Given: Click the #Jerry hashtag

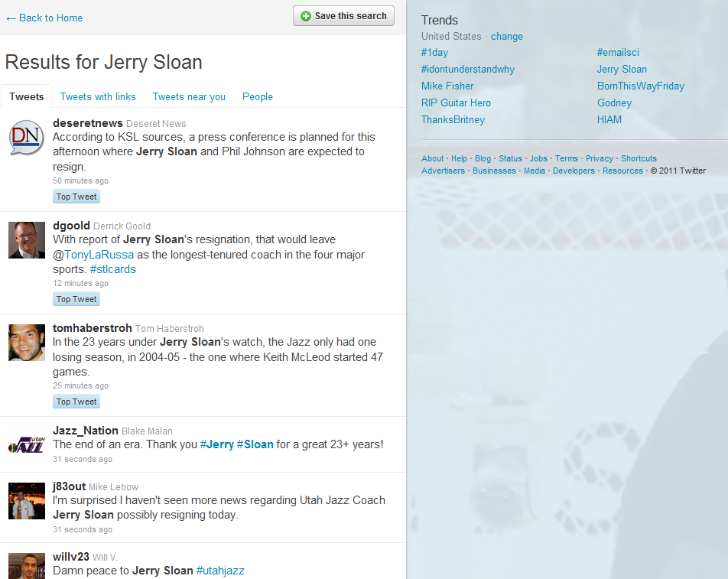Looking at the screenshot, I should [217, 444].
